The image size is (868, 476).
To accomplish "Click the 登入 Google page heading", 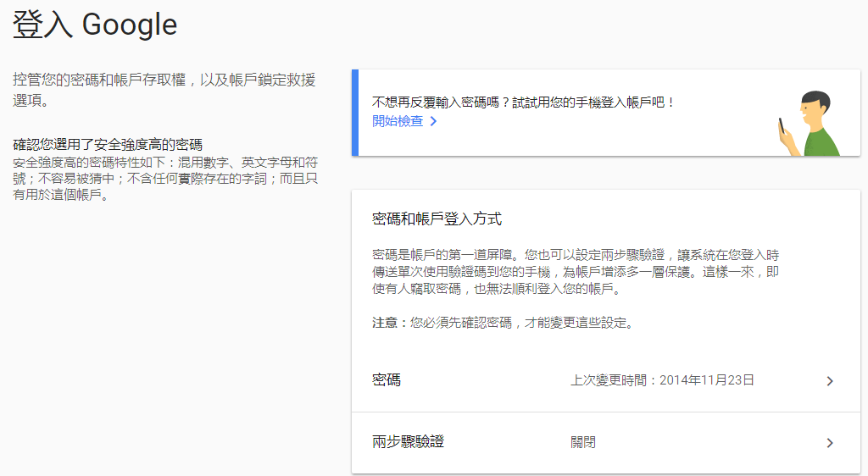I will point(95,25).
